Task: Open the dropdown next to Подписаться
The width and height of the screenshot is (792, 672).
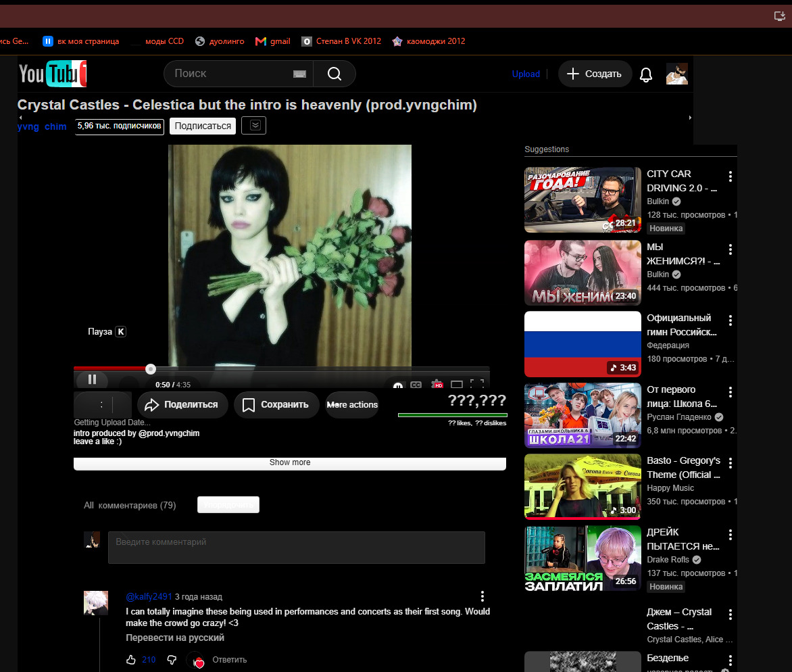Action: [254, 125]
